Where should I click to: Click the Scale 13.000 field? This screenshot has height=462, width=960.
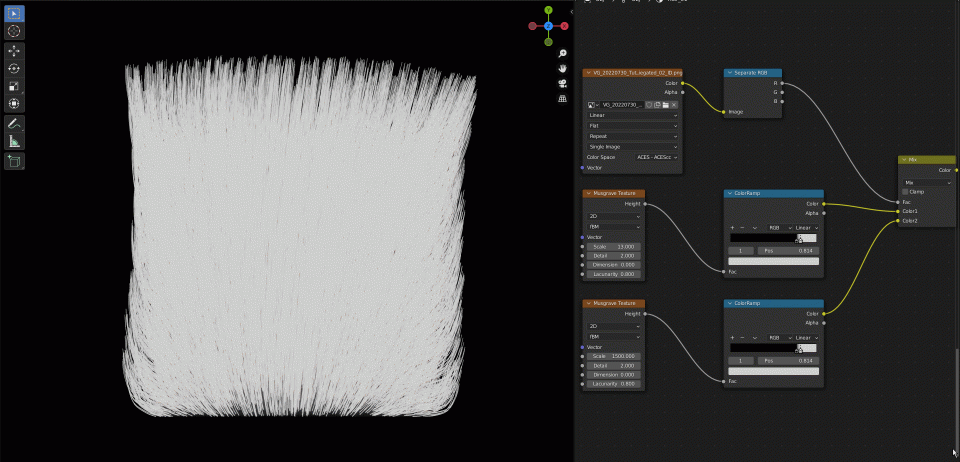613,247
